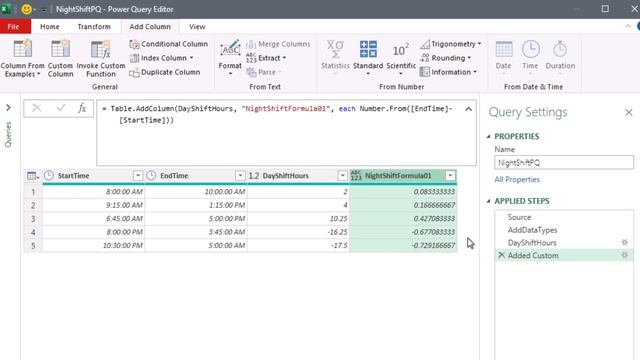The width and height of the screenshot is (640, 360).
Task: Open the table menu corner icon
Action: click(x=33, y=176)
